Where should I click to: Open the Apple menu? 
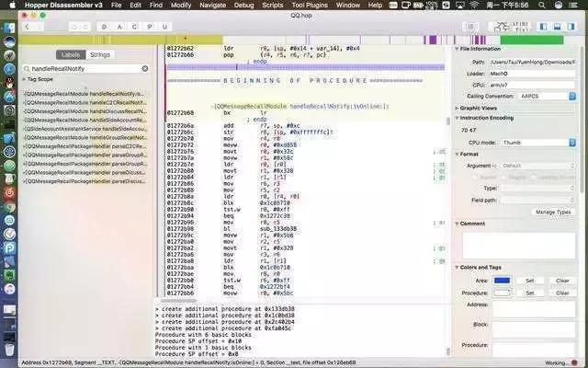point(12,5)
